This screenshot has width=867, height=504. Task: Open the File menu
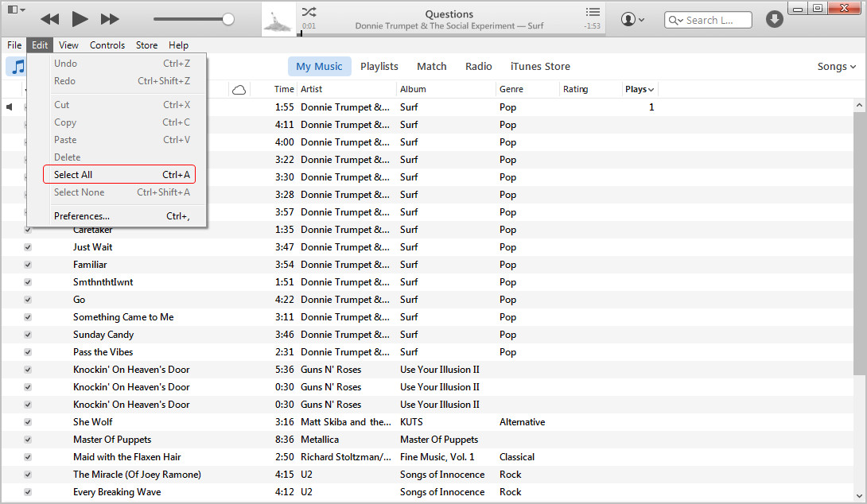click(14, 45)
